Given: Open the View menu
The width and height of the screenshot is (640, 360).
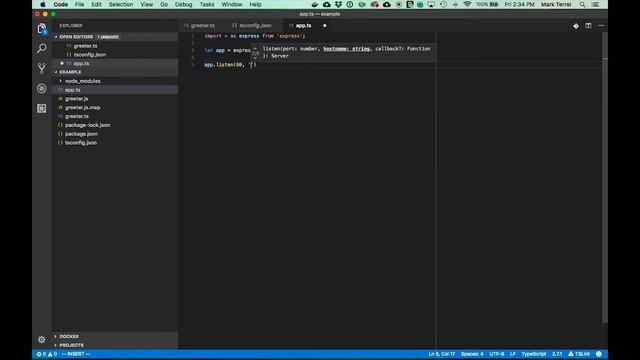Looking at the screenshot, I should tap(147, 4).
